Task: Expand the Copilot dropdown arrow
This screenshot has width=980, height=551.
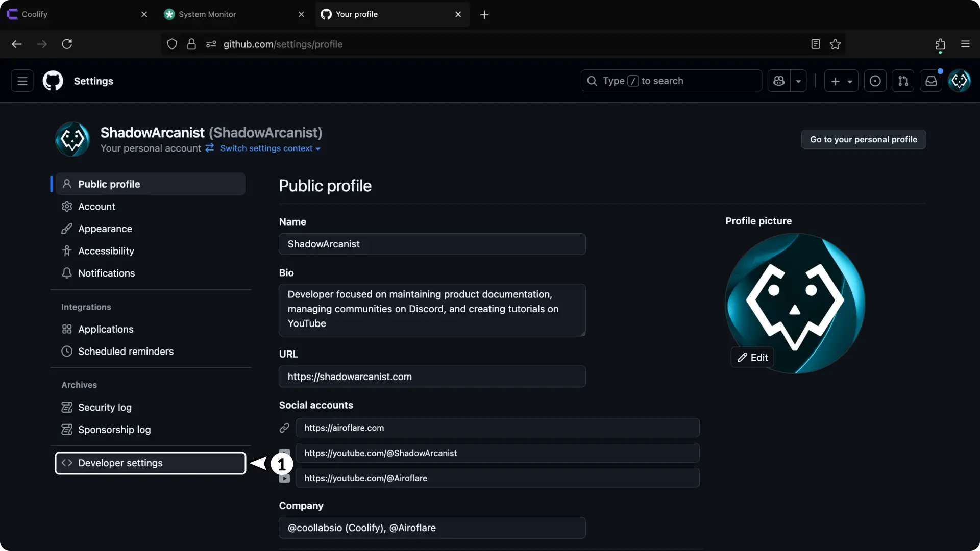Action: [x=799, y=81]
